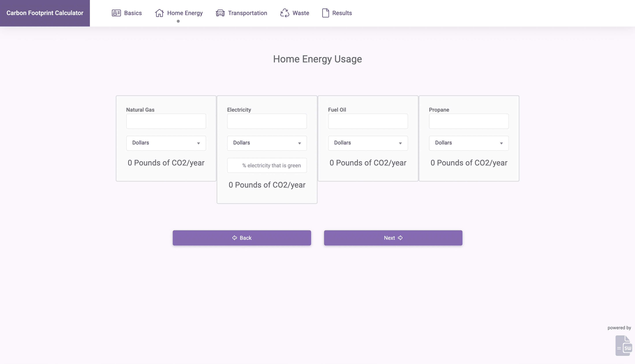This screenshot has height=364, width=635.
Task: Open the Electricity units dropdown
Action: pyautogui.click(x=267, y=143)
